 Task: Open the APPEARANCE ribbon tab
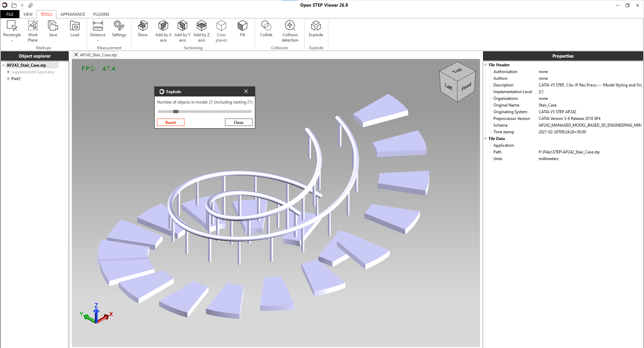[x=72, y=14]
